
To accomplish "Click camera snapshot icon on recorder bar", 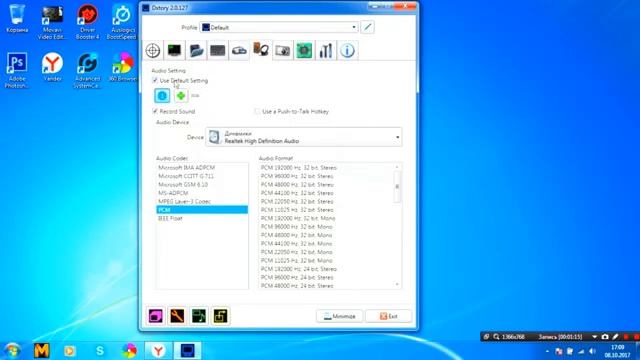I will [605, 337].
